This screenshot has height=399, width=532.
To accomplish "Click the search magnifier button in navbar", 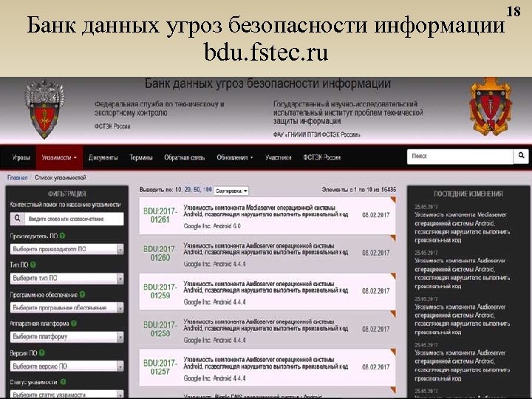I will [x=521, y=157].
